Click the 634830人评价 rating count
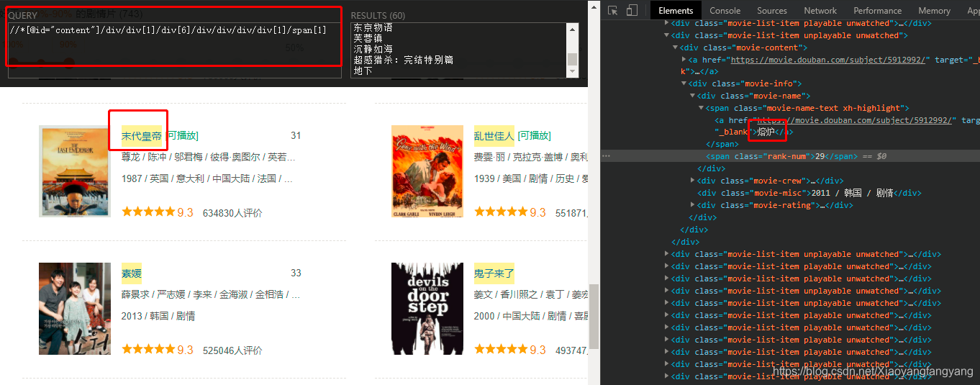The height and width of the screenshot is (385, 980). [x=232, y=213]
